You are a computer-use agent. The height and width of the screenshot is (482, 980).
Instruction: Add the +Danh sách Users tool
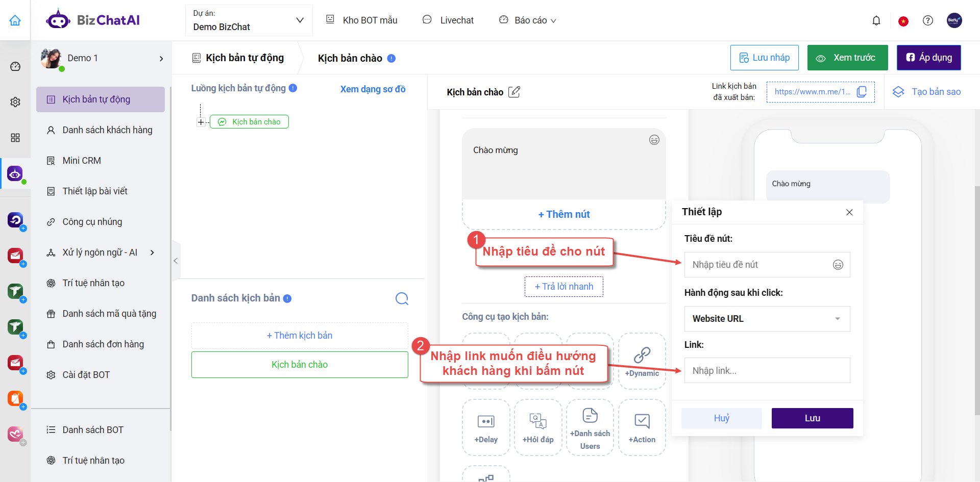[590, 427]
